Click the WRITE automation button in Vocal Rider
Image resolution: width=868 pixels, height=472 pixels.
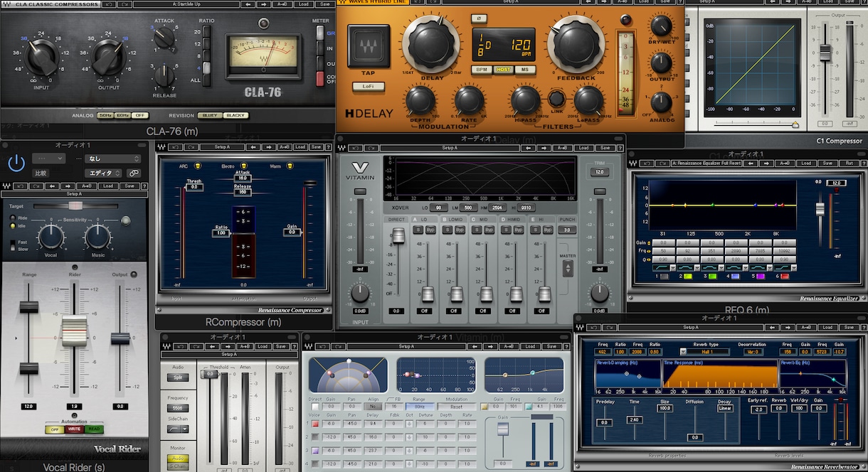(74, 429)
